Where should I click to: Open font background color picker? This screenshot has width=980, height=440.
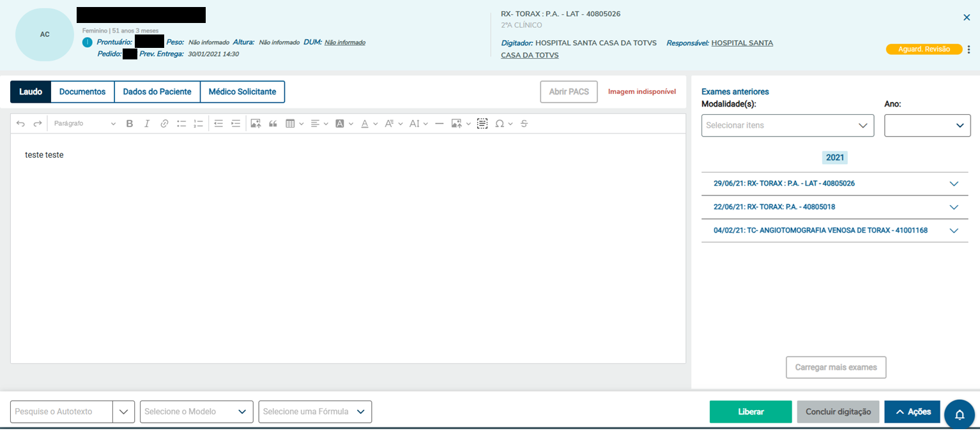(344, 124)
